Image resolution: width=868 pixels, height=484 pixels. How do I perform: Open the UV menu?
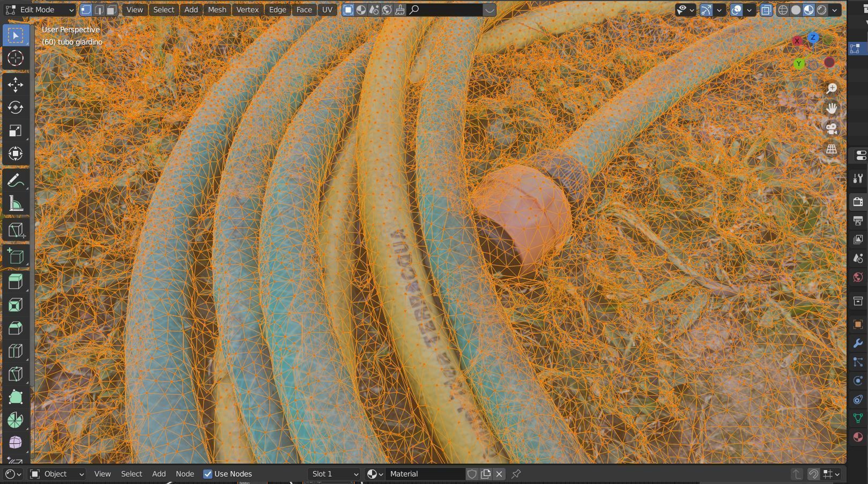pyautogui.click(x=327, y=10)
